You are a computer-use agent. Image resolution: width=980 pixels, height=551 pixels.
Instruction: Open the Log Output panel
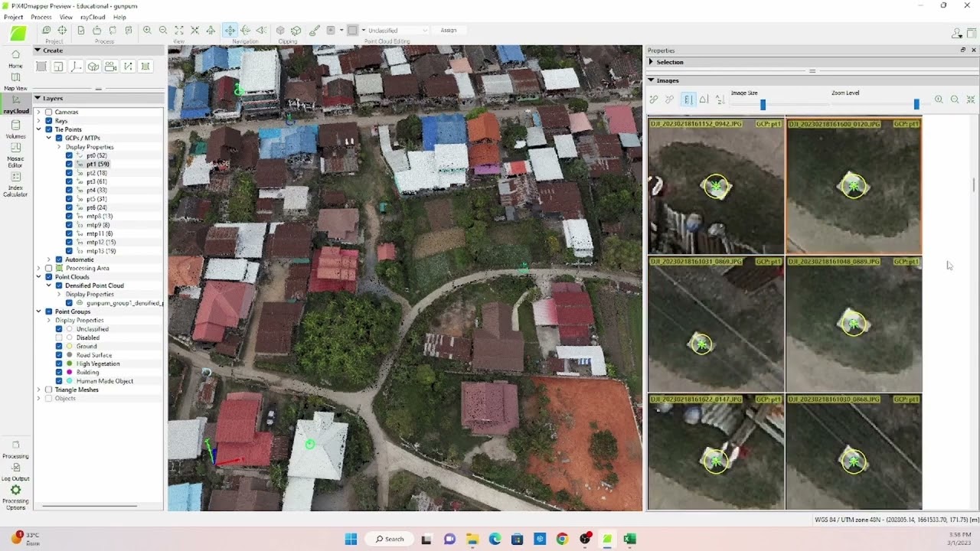[x=15, y=472]
